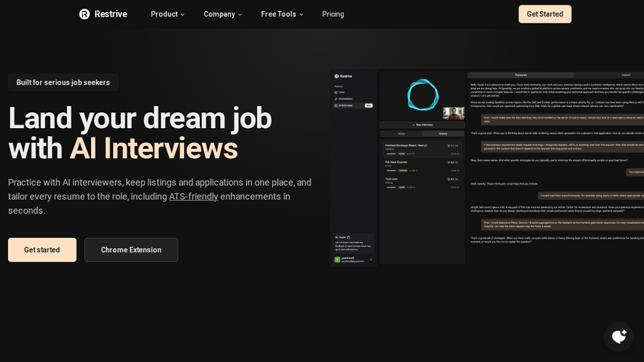
Task: Select the Full Stack Engineer interview entry
Action: coord(422,166)
